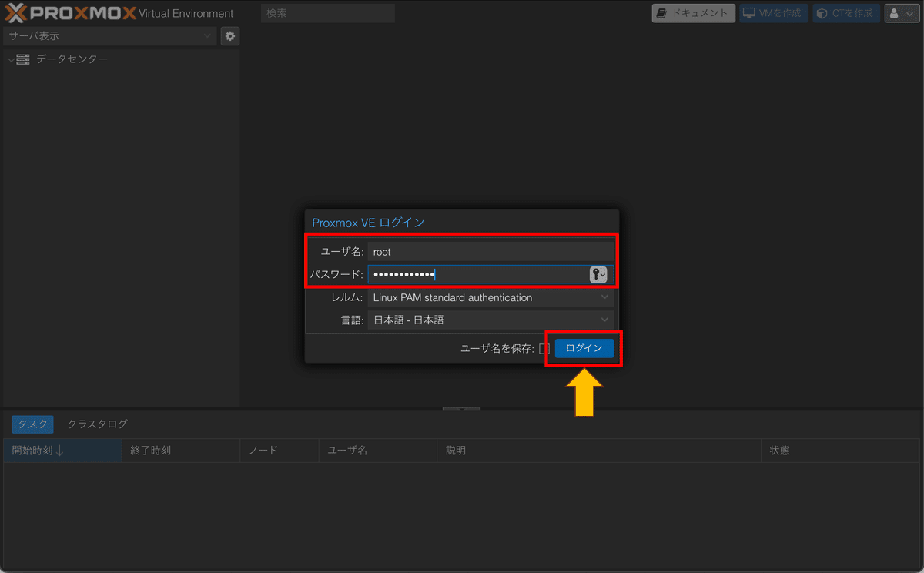
Task: Click the 検索 search box
Action: pos(328,13)
